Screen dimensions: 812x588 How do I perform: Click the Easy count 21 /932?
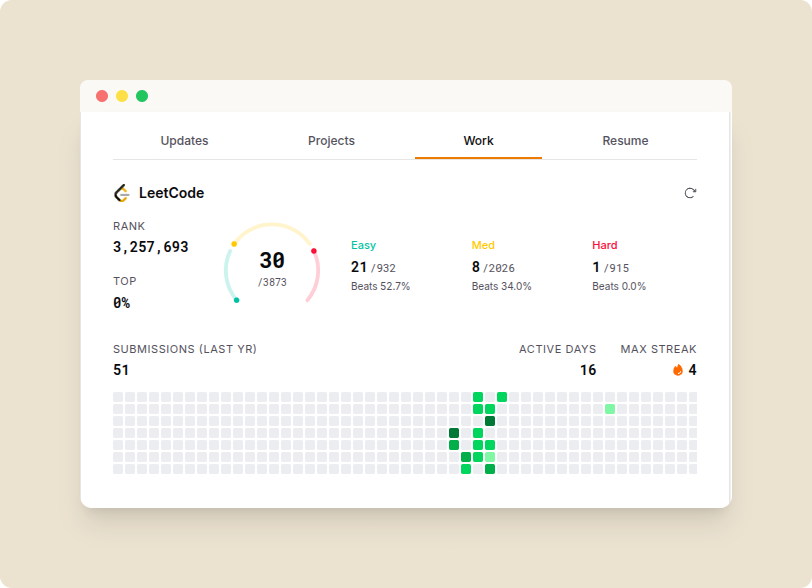[x=373, y=267]
